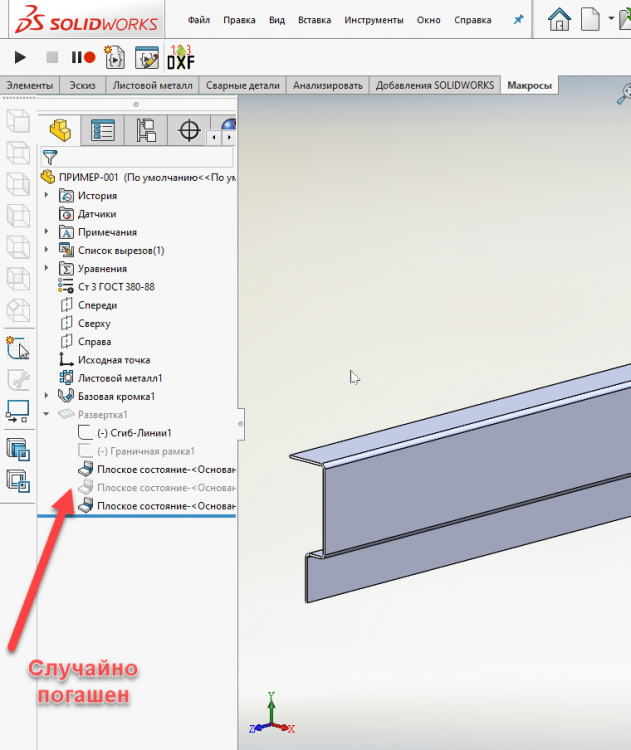The width and height of the screenshot is (631, 750).
Task: Open the Home icon in top bar
Action: 559,20
